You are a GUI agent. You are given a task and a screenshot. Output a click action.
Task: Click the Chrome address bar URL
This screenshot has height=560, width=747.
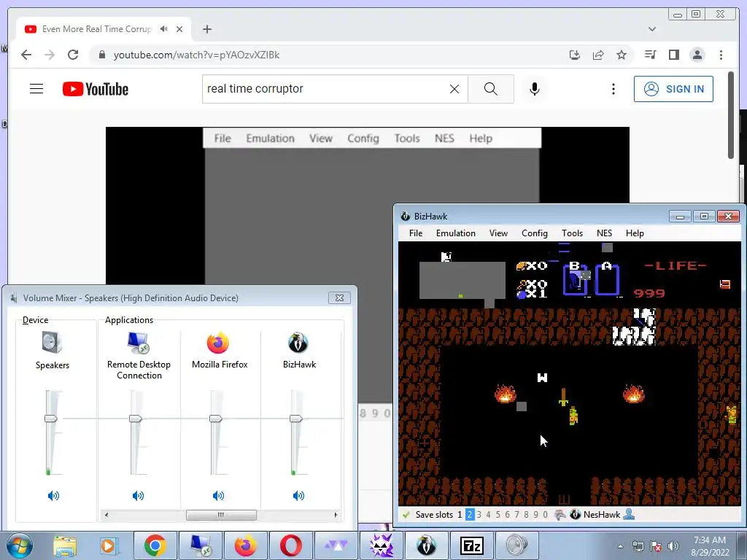click(x=196, y=55)
